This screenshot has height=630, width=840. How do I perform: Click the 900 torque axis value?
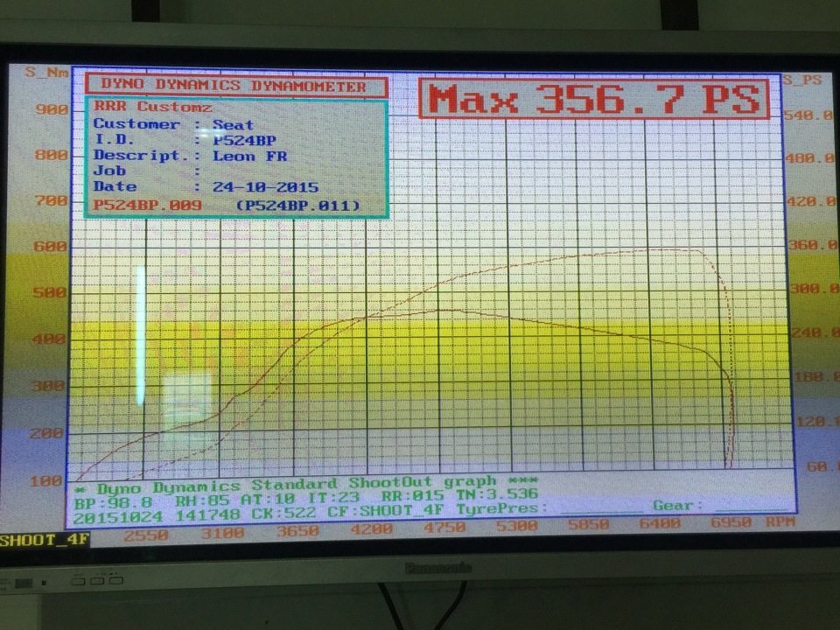click(52, 109)
